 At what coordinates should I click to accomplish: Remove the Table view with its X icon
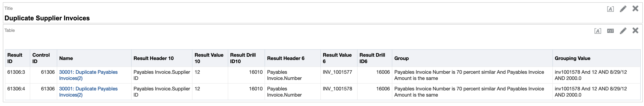click(x=635, y=31)
